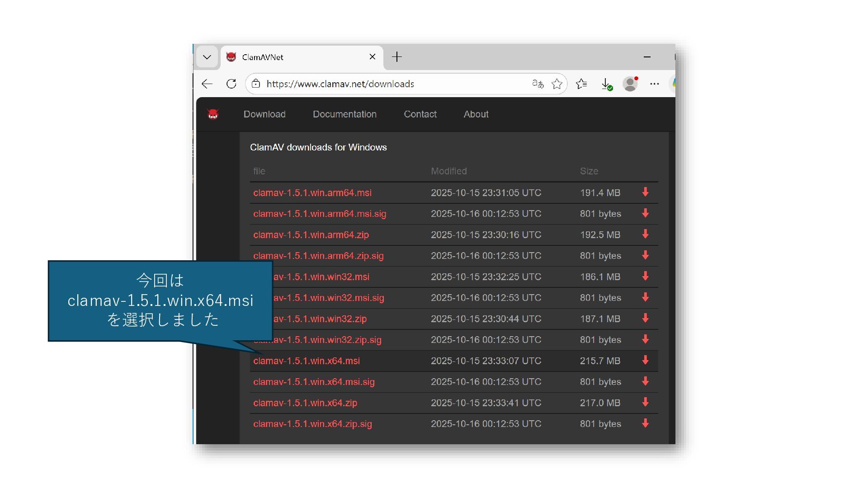Open the Documentation nav menu

coord(344,114)
